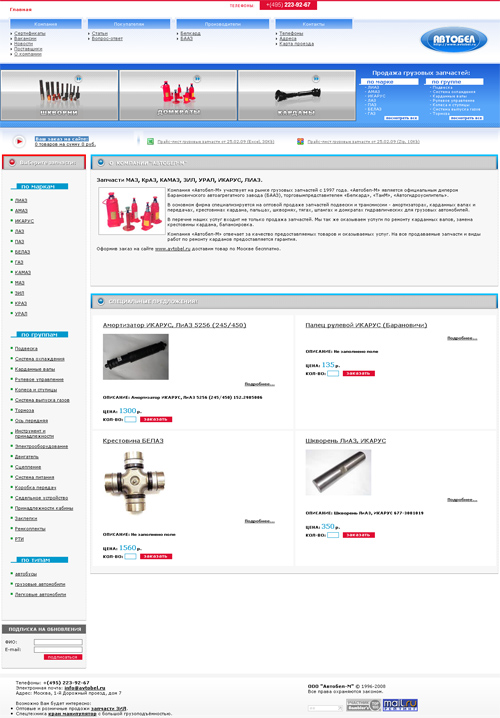This screenshot has width=500, height=718.
Task: Open the Белкард manufacturer link
Action: coord(190,33)
